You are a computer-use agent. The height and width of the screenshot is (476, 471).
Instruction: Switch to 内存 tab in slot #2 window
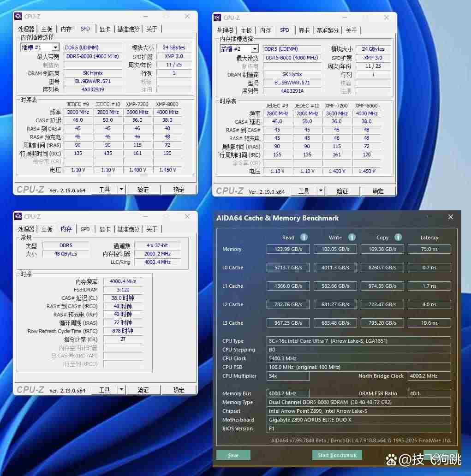(265, 30)
